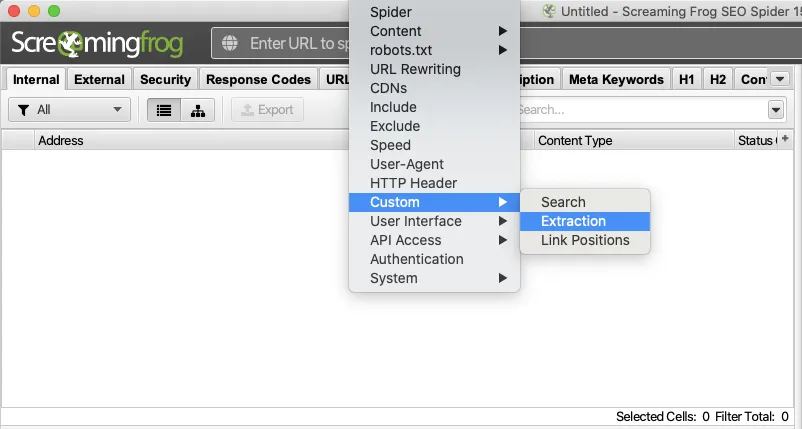Viewport: 802px width, 429px height.
Task: Open Authentication settings
Action: pos(434,259)
